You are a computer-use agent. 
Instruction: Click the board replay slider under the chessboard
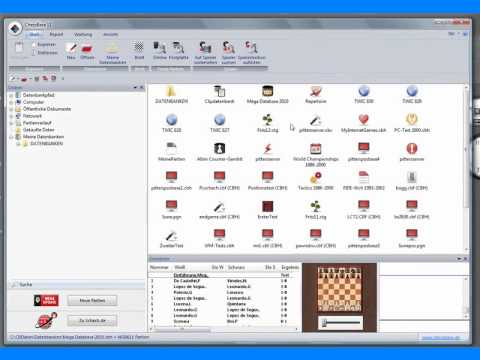pyautogui.click(x=340, y=322)
